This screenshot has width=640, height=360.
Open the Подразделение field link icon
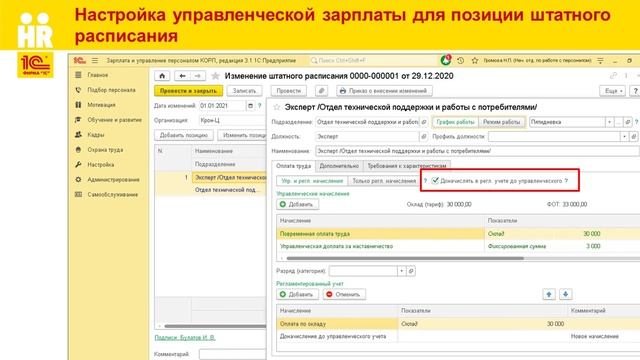(424, 122)
